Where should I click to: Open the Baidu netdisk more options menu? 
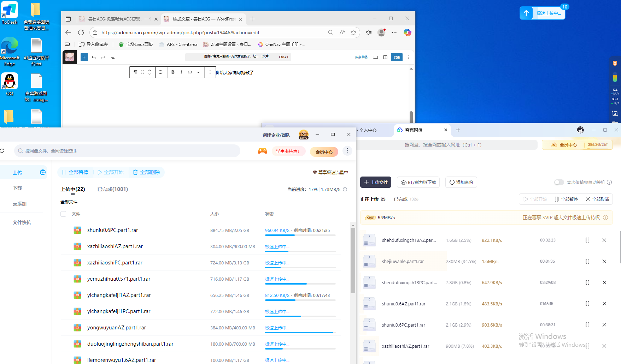point(347,151)
